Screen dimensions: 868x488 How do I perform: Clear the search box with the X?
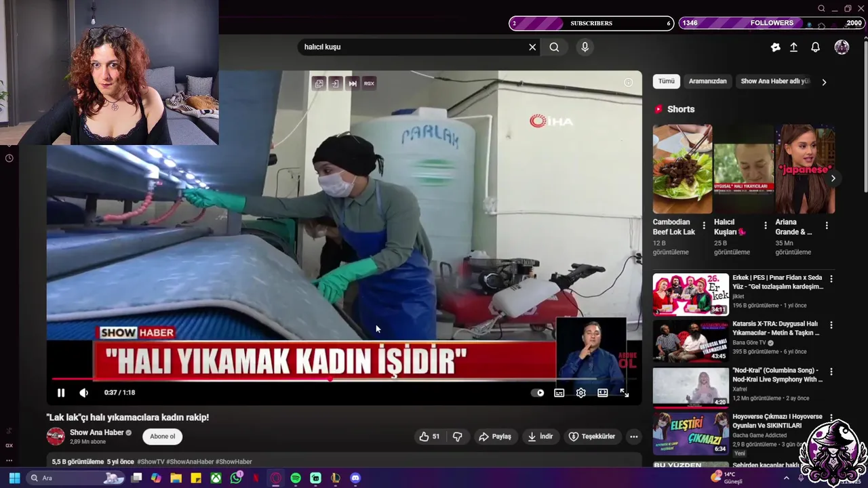click(532, 47)
